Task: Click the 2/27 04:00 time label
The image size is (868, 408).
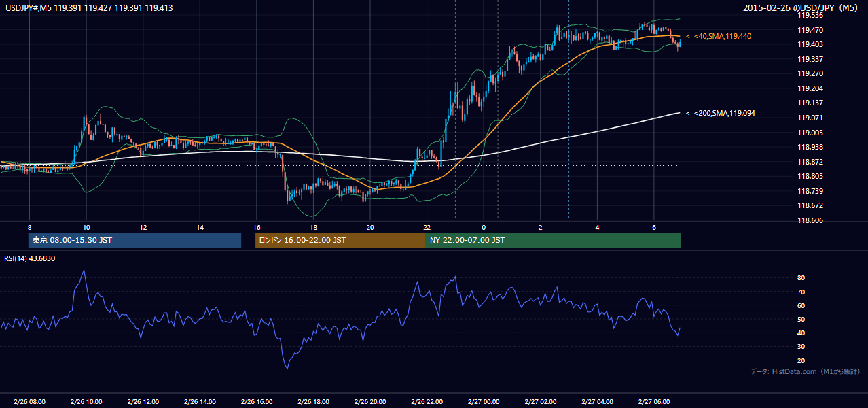Action: coord(597,402)
